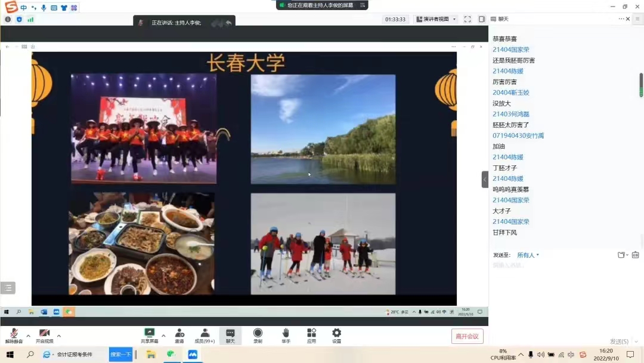644x363 pixels.
Task: Click the chat panel green scrollbar
Action: (640, 85)
